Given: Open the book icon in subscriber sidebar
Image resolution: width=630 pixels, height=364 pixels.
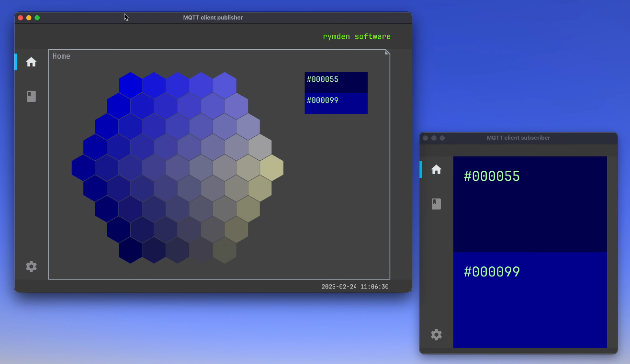Looking at the screenshot, I should pyautogui.click(x=436, y=204).
